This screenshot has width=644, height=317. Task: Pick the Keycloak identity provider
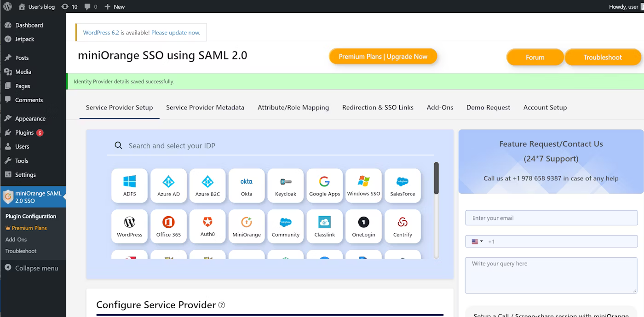285,185
